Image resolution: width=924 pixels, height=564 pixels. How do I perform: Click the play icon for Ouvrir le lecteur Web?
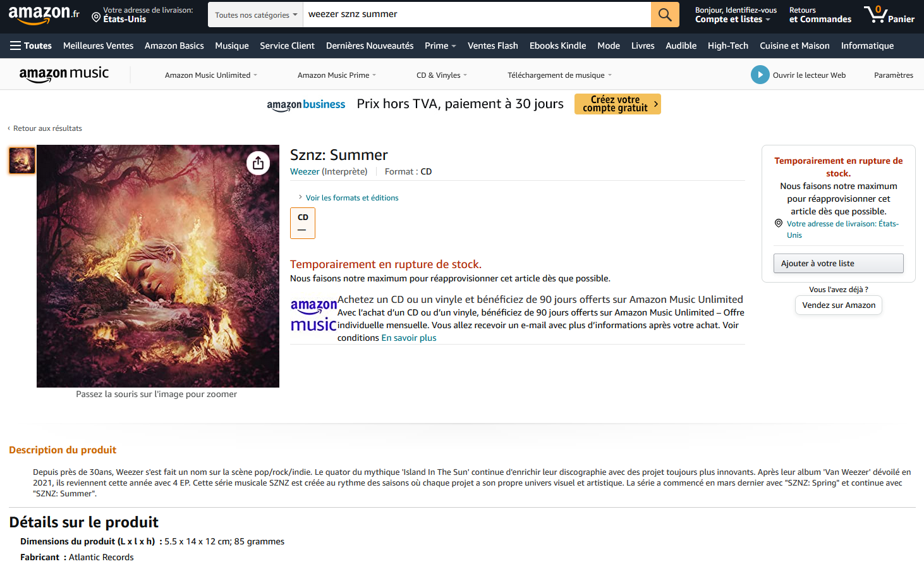[760, 75]
